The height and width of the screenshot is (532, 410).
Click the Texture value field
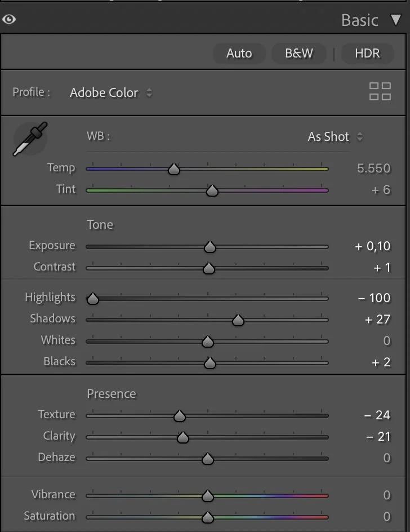coord(377,415)
